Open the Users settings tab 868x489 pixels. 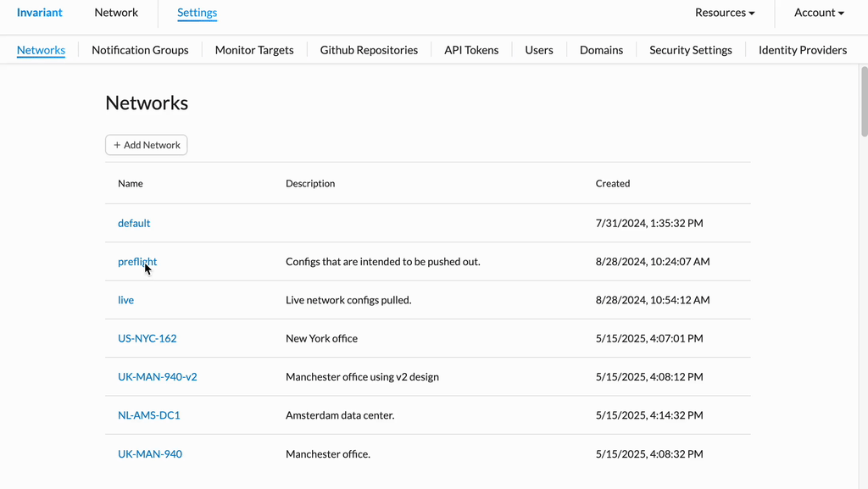tap(538, 50)
